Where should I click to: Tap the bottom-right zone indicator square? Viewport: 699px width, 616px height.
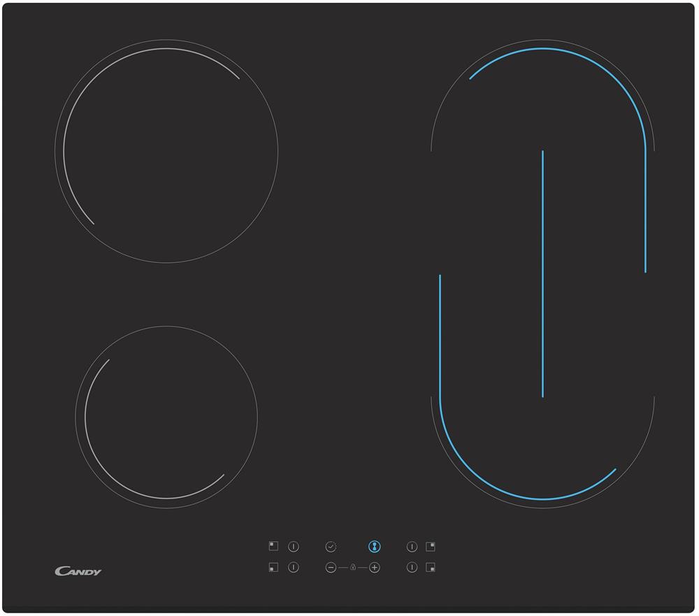coord(431,568)
